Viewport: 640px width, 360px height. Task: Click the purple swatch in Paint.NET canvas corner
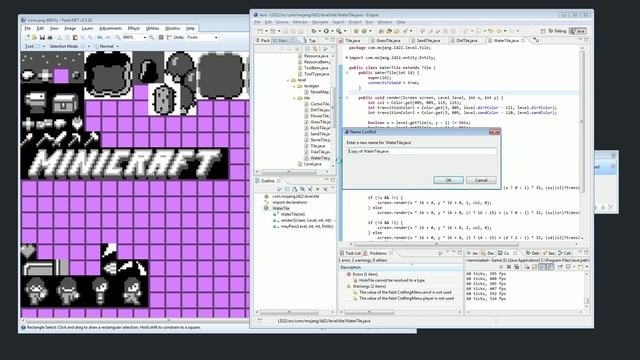point(61,76)
